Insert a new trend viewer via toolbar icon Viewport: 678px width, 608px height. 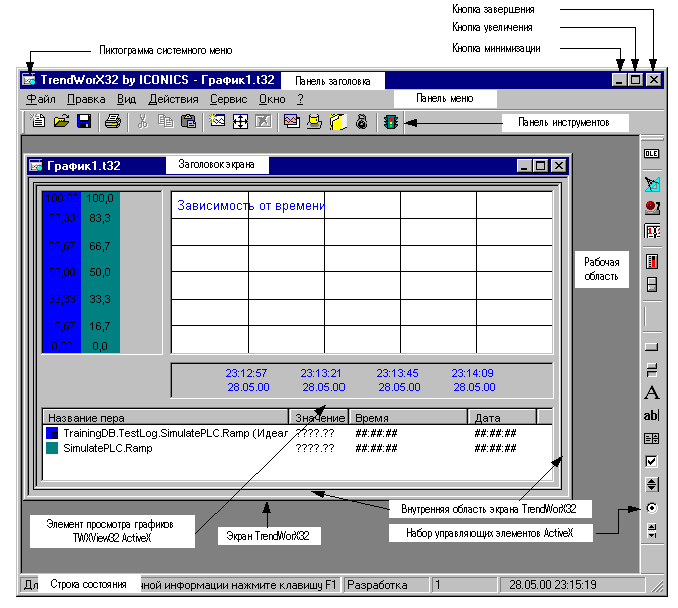pos(217,122)
